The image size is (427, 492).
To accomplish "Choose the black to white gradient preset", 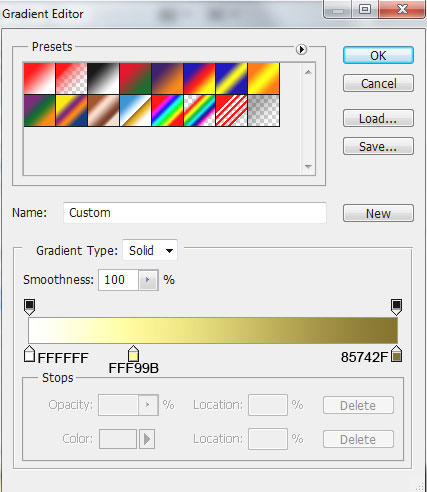I will point(103,78).
